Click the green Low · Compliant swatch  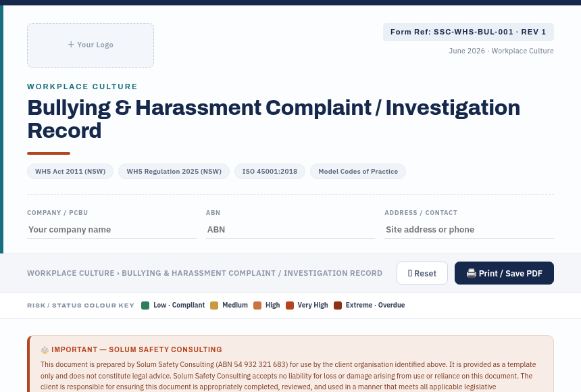145,305
